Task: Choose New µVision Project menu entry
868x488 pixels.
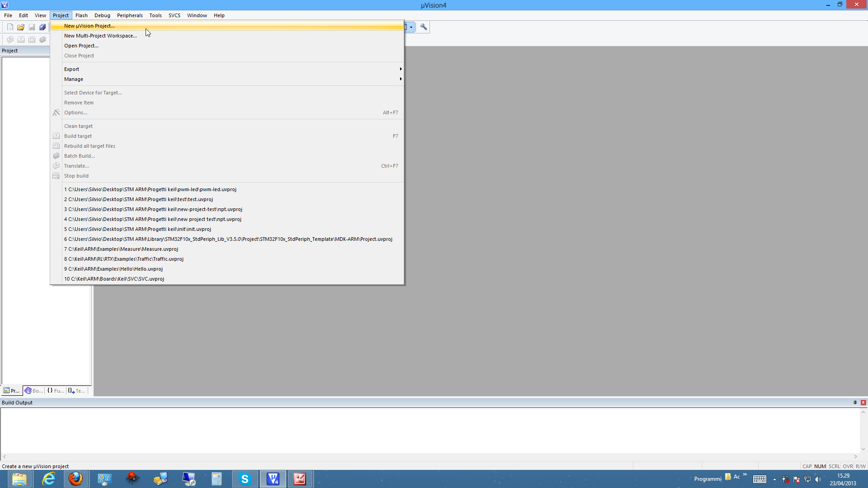Action: click(x=90, y=26)
